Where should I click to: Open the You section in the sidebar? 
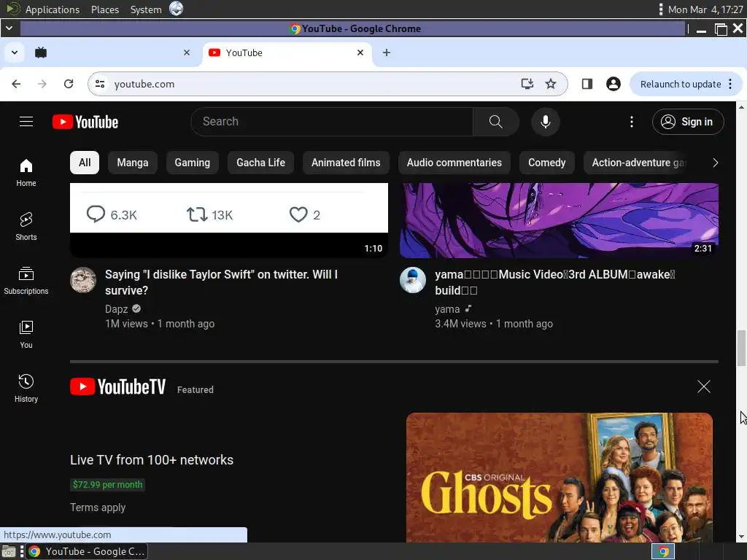click(26, 335)
